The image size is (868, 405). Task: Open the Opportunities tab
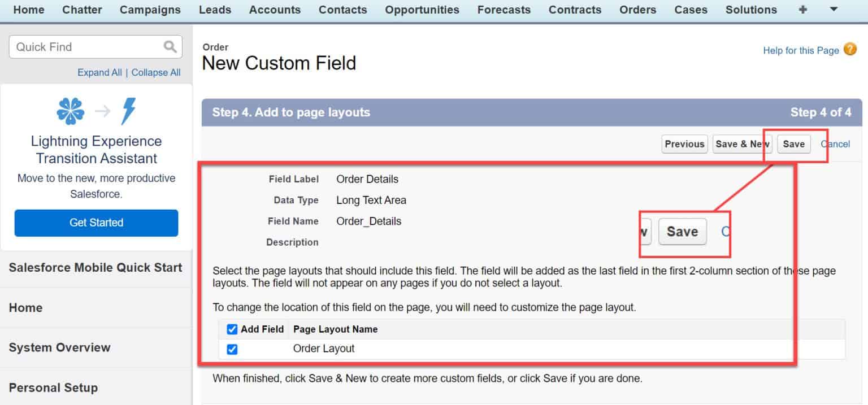(x=422, y=10)
